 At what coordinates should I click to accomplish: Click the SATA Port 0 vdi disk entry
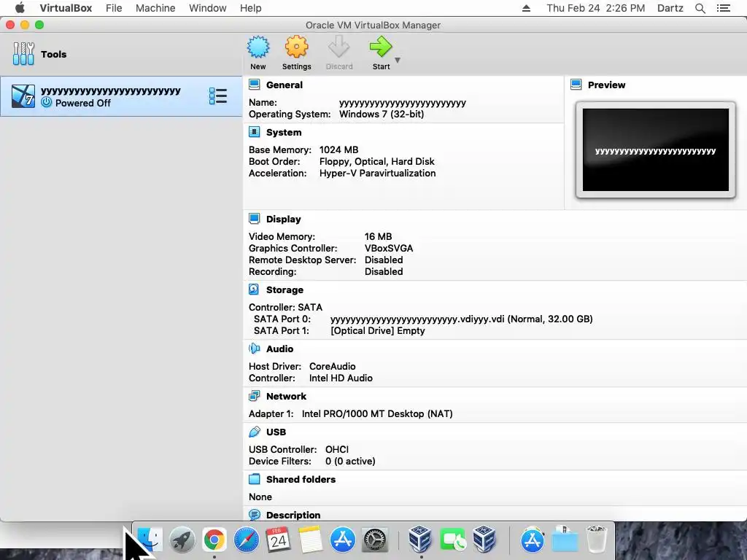(x=462, y=319)
